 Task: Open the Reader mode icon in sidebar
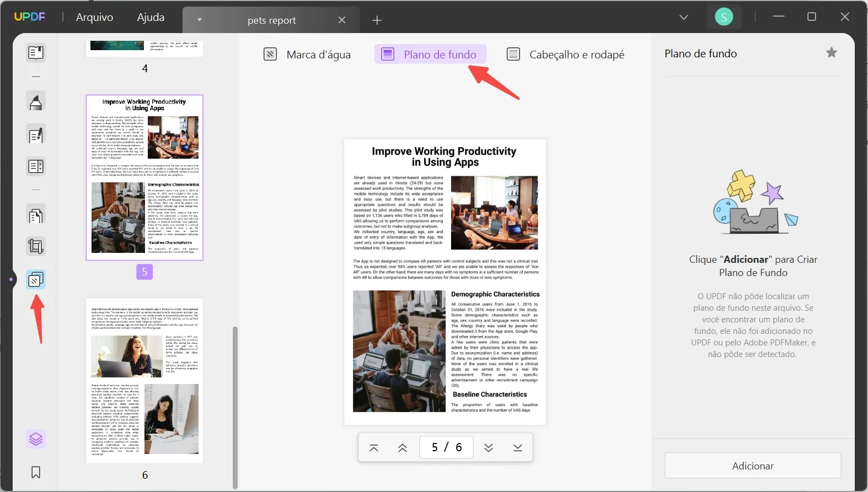tap(36, 52)
